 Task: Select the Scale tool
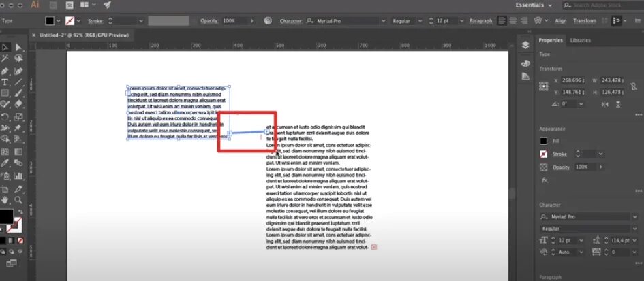[x=18, y=117]
